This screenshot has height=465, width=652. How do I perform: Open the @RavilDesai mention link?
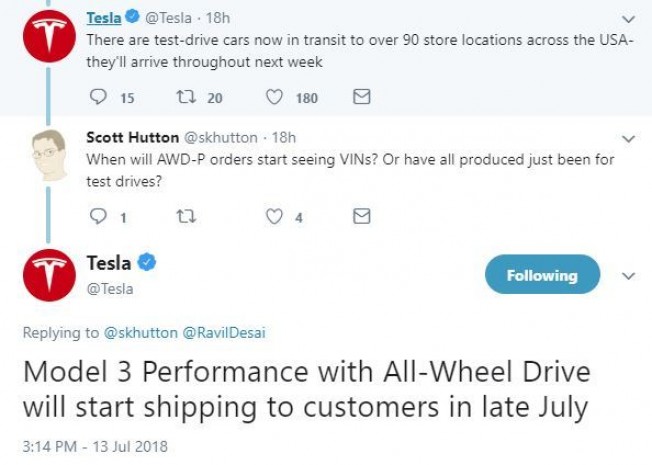[x=224, y=333]
